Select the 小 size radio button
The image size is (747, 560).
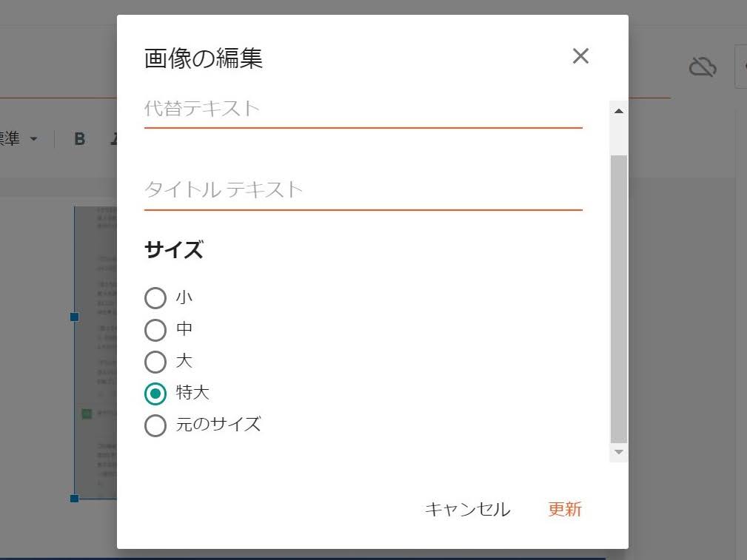[x=155, y=298]
